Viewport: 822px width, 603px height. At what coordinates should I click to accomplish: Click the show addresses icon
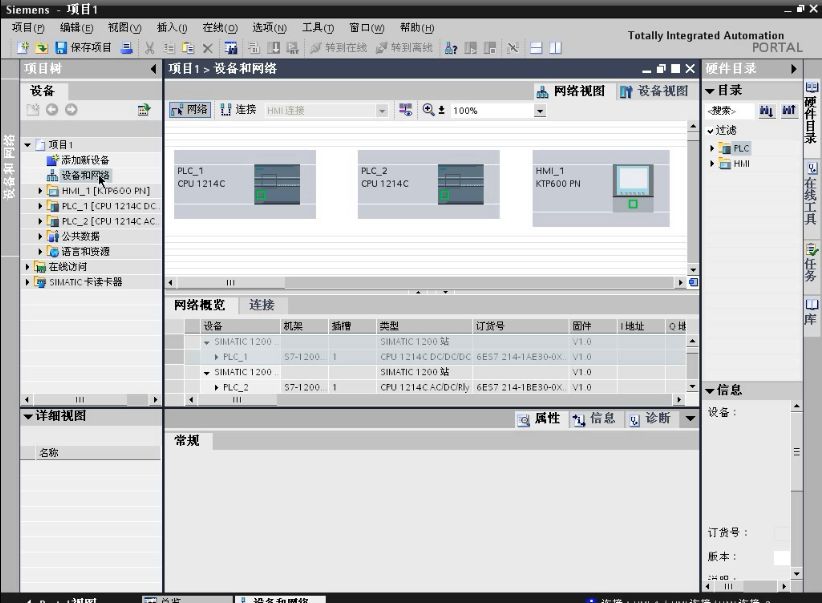405,110
